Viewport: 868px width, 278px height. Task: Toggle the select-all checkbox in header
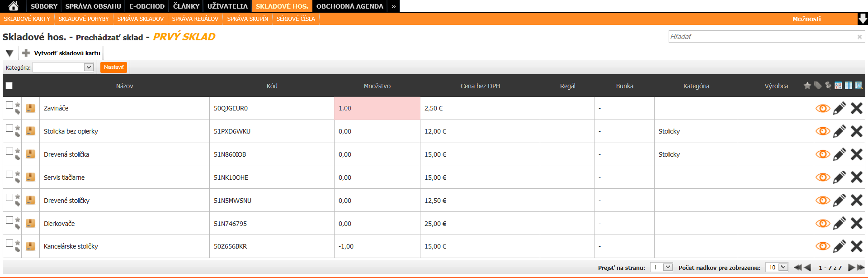pos(9,86)
